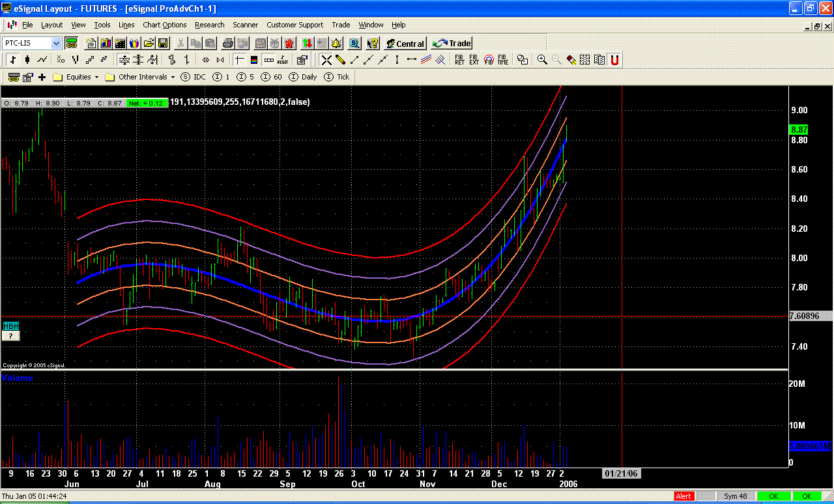Image resolution: width=834 pixels, height=504 pixels.
Task: Click the Trade button
Action: click(451, 43)
